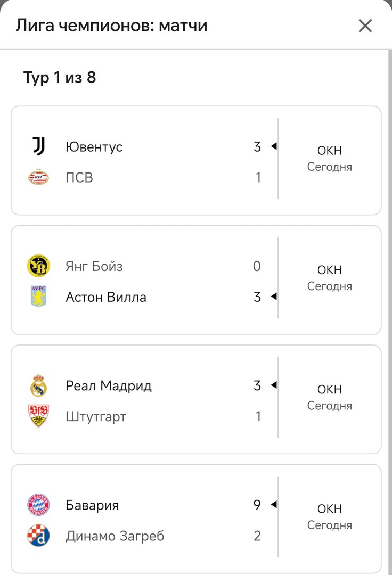Click the Бавария score of 9
392x575 pixels.
point(257,505)
